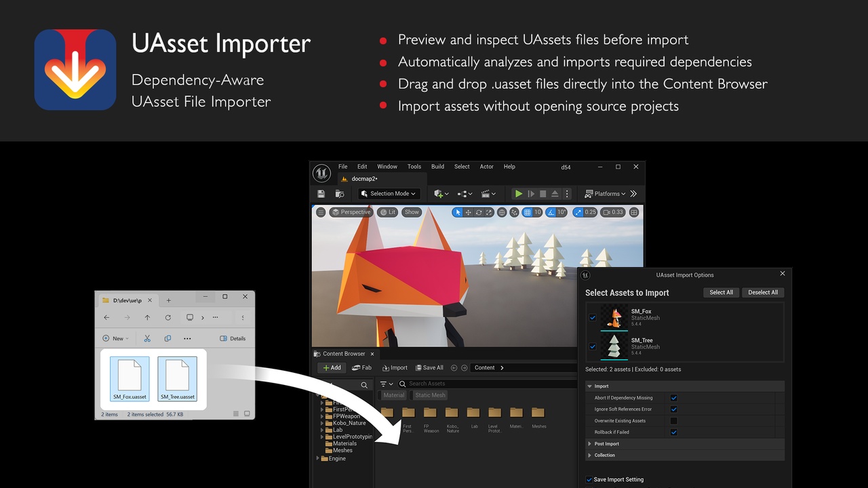The image size is (868, 488).
Task: Click the step-frame play button
Action: pyautogui.click(x=531, y=194)
